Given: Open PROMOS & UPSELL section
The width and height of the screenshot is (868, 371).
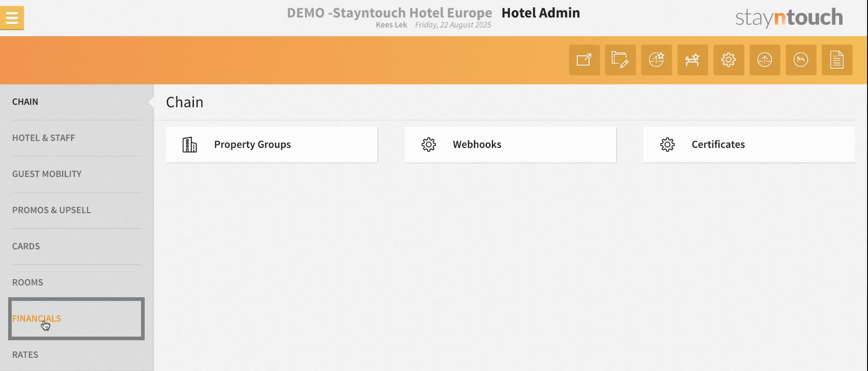Looking at the screenshot, I should 52,210.
